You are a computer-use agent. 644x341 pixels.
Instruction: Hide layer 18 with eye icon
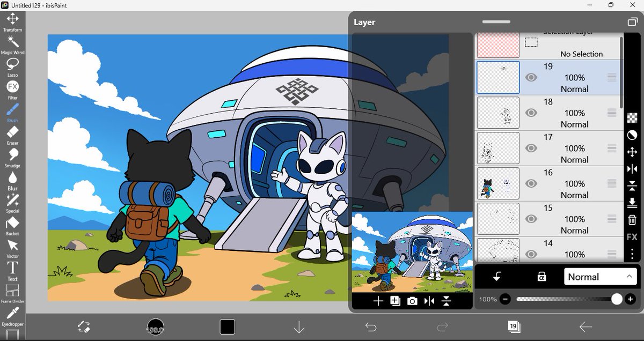tap(531, 113)
